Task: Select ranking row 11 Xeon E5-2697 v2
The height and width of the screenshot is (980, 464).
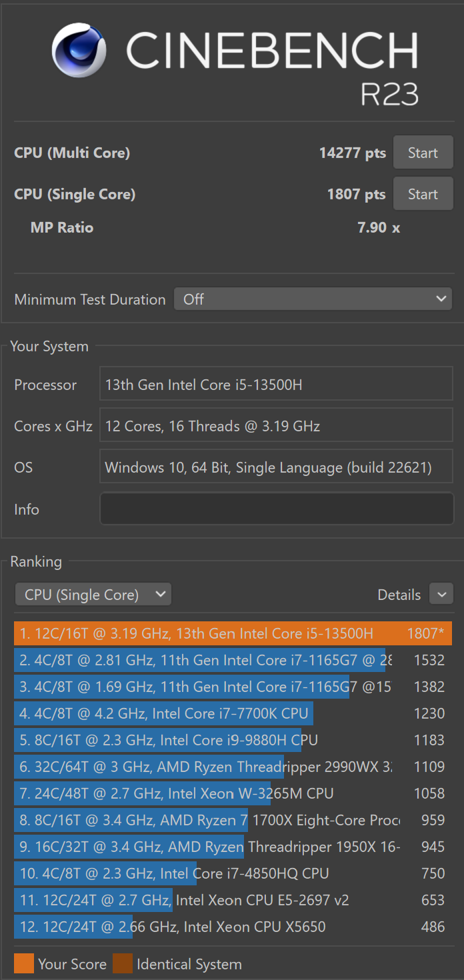Action: tap(233, 900)
